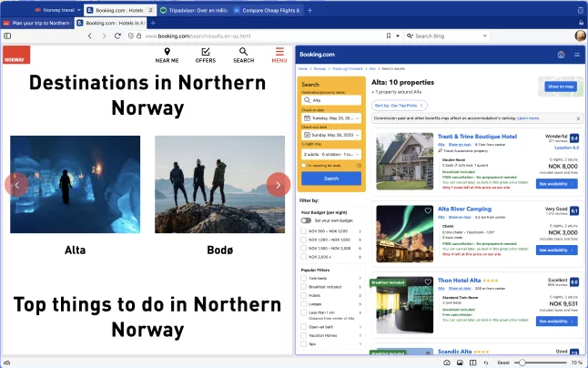Check the NOK 2,000 + budget filter
The image size is (588, 368).
click(x=304, y=257)
